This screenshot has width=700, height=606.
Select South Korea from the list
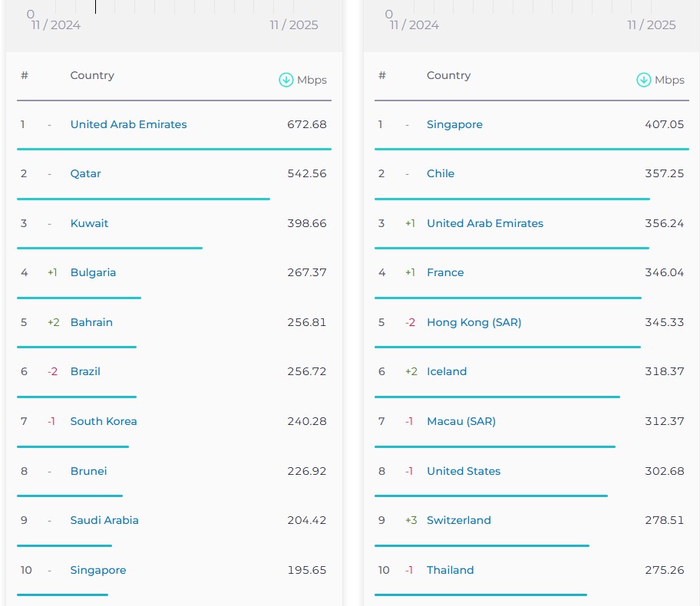[x=104, y=421]
